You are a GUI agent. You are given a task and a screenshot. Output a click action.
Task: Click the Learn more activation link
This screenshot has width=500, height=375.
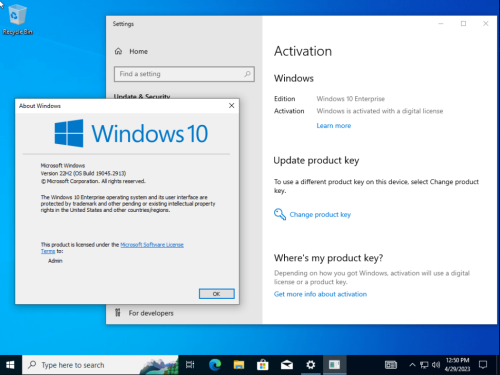[334, 126]
